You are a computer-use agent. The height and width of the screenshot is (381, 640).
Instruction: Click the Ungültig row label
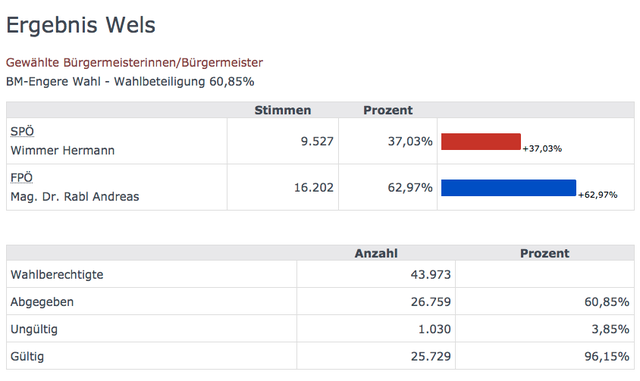34,329
